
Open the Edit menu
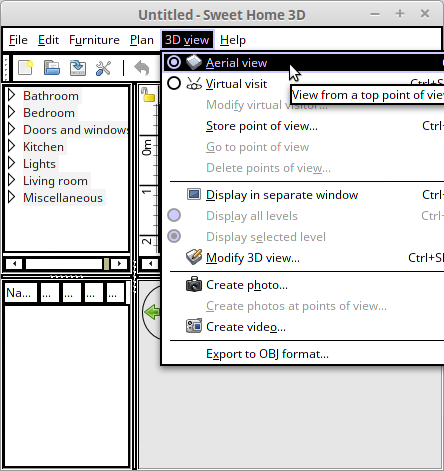click(48, 40)
